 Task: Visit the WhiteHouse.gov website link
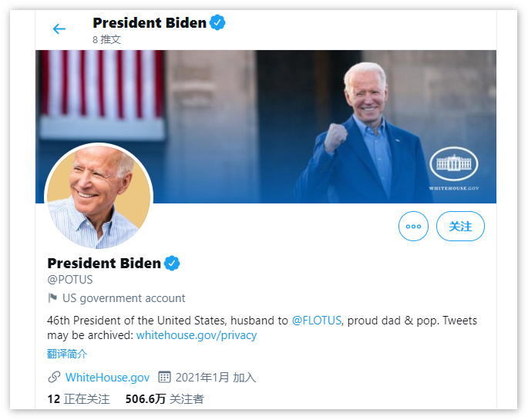pyautogui.click(x=107, y=378)
